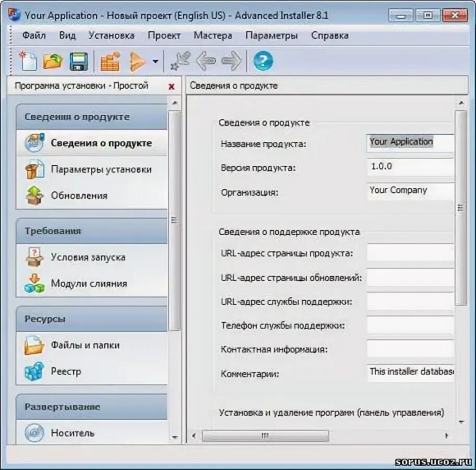This screenshot has width=476, height=470.
Task: Collapse the Требования group header
Action: pyautogui.click(x=91, y=231)
